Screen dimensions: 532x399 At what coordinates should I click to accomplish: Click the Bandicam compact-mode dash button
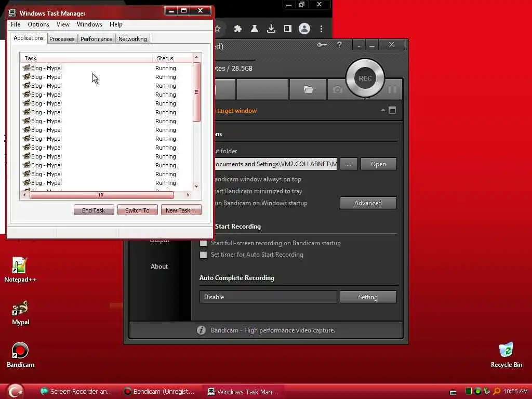coord(359,45)
